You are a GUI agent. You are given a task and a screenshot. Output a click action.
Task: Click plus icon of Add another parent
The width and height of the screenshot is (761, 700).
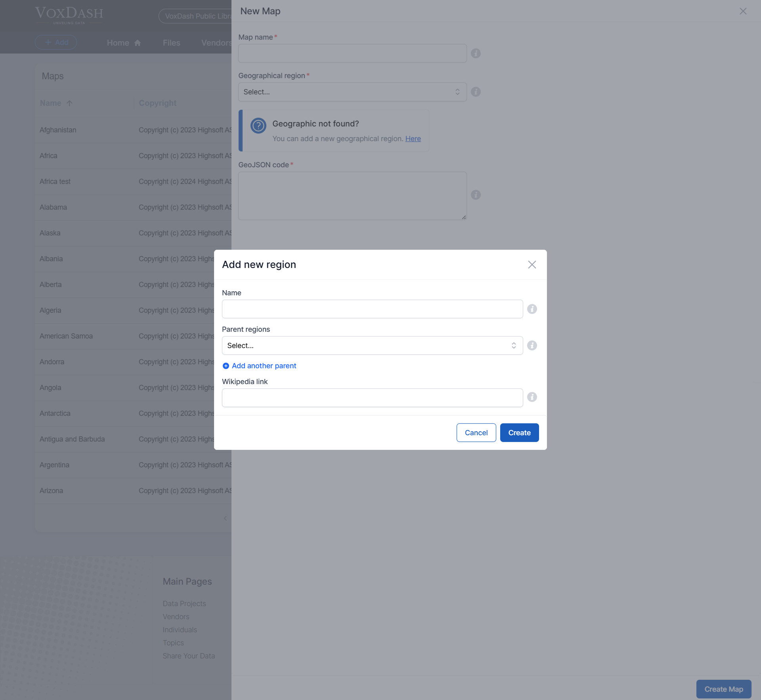coord(226,366)
